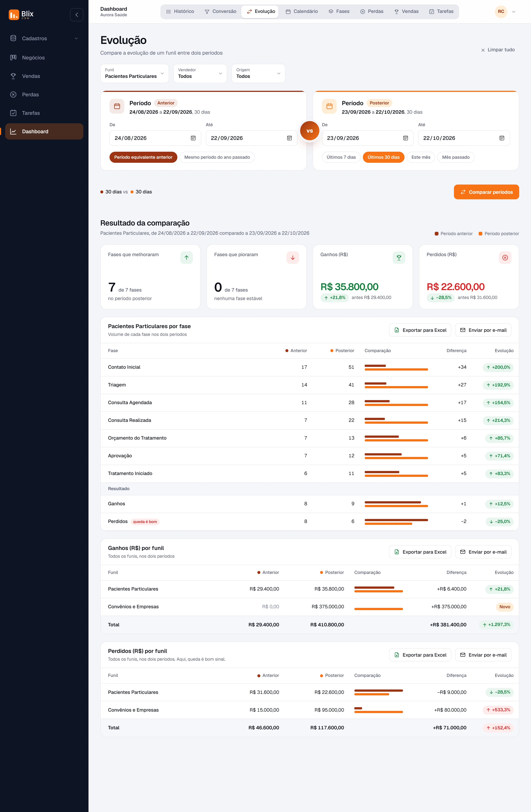Send Ganhos (R$) por funil by e-mail
531x812 pixels.
point(483,552)
